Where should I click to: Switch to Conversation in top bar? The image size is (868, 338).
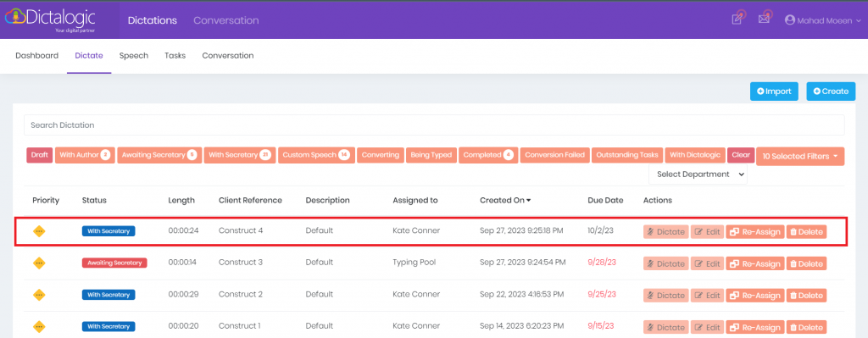coord(225,20)
